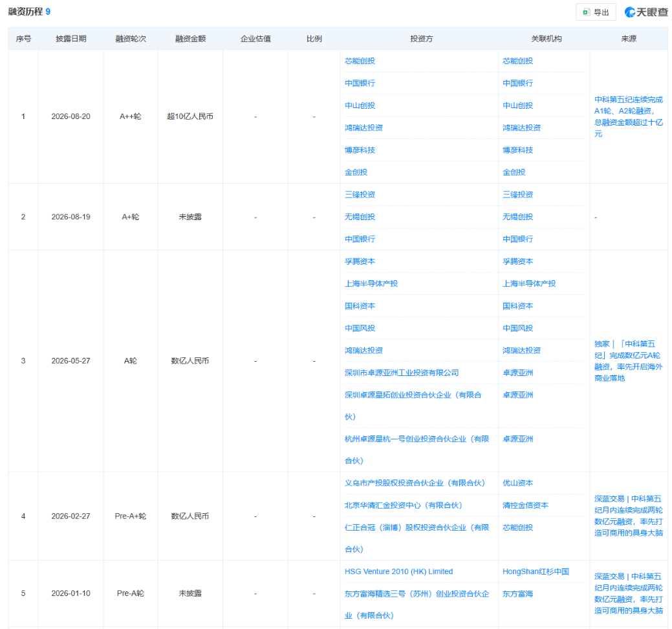Click the 披露日期 column header
The image size is (672, 629).
pyautogui.click(x=71, y=39)
